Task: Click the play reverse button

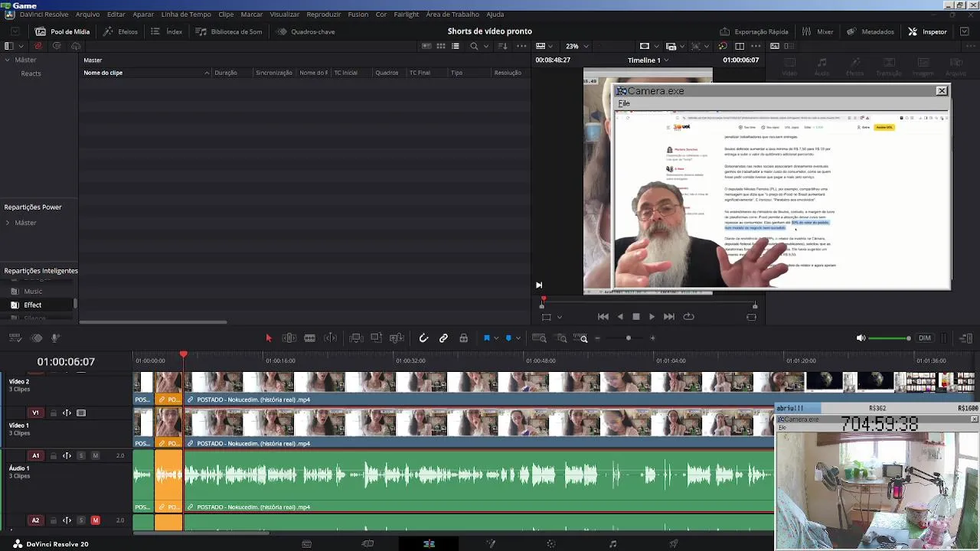Action: [619, 316]
